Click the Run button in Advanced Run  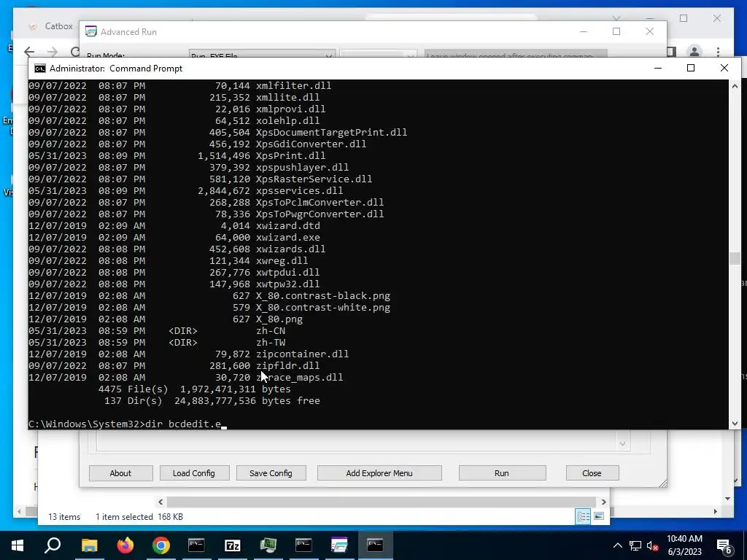tap(502, 472)
